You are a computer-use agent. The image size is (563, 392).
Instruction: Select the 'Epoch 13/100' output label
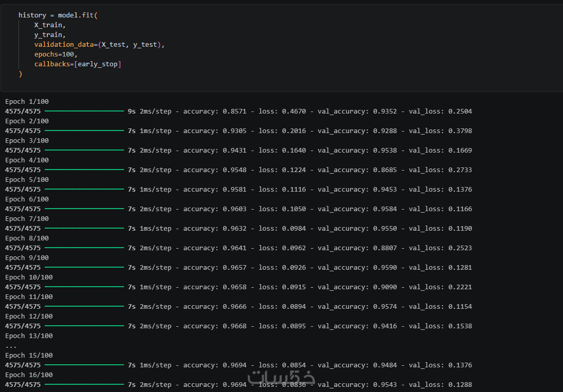pos(29,335)
